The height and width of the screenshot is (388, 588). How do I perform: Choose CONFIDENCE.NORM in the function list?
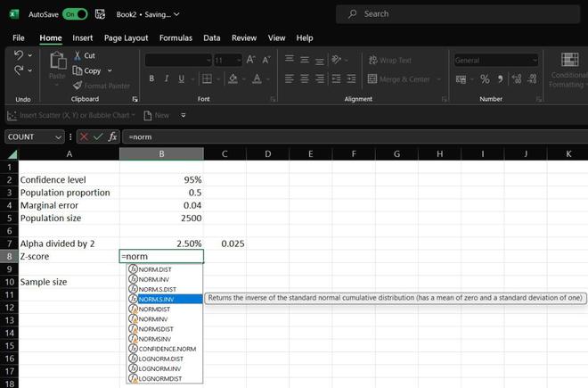(x=167, y=349)
